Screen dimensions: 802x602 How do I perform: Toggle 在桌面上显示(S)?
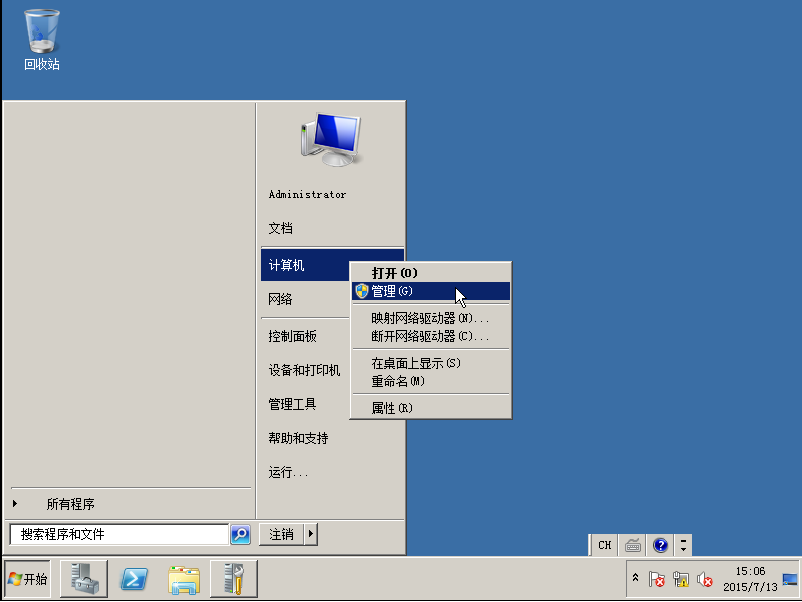pyautogui.click(x=431, y=363)
